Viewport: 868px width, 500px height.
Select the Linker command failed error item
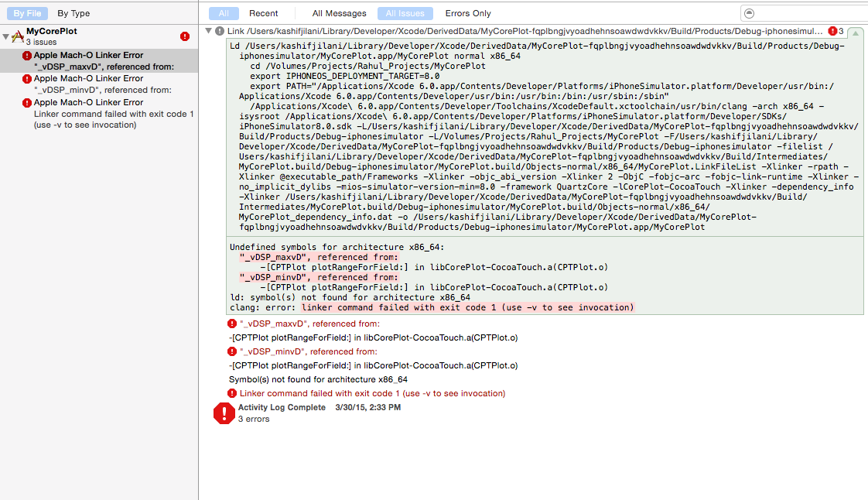[99, 114]
